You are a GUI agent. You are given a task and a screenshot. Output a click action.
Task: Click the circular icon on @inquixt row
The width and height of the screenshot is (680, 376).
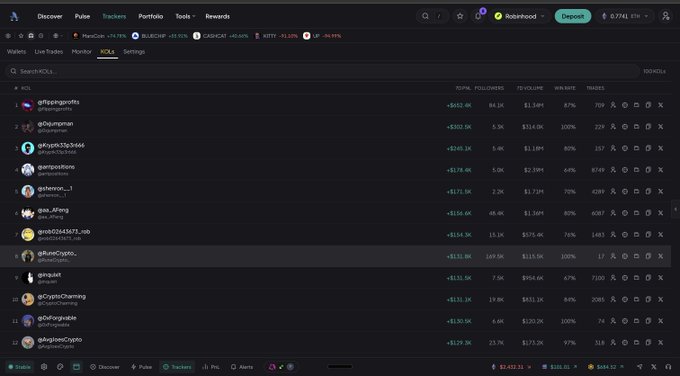[x=624, y=278]
